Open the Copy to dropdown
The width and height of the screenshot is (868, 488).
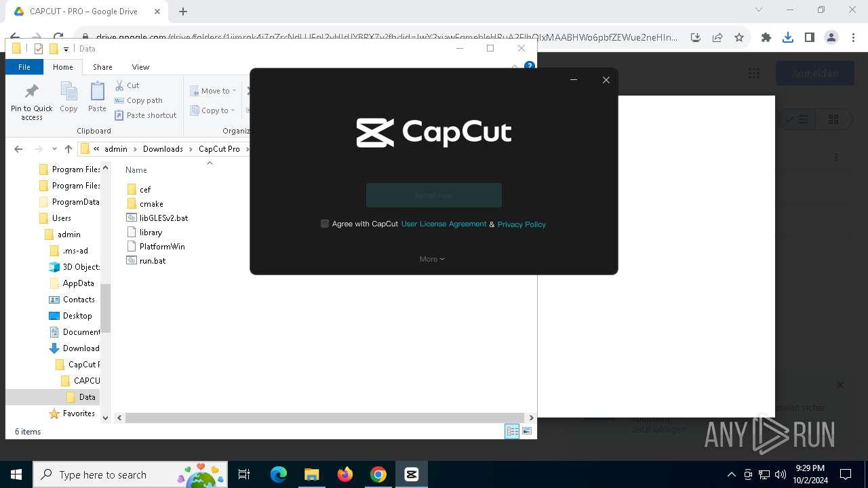tap(212, 110)
